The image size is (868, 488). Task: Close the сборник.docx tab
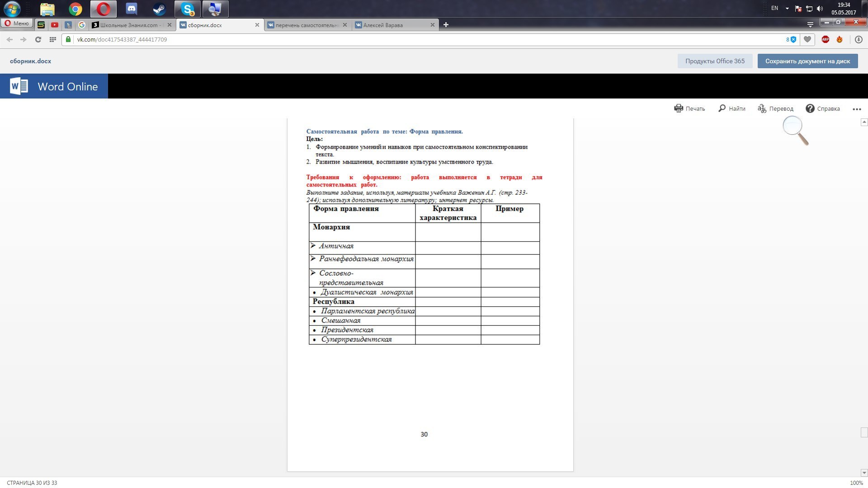tap(257, 25)
